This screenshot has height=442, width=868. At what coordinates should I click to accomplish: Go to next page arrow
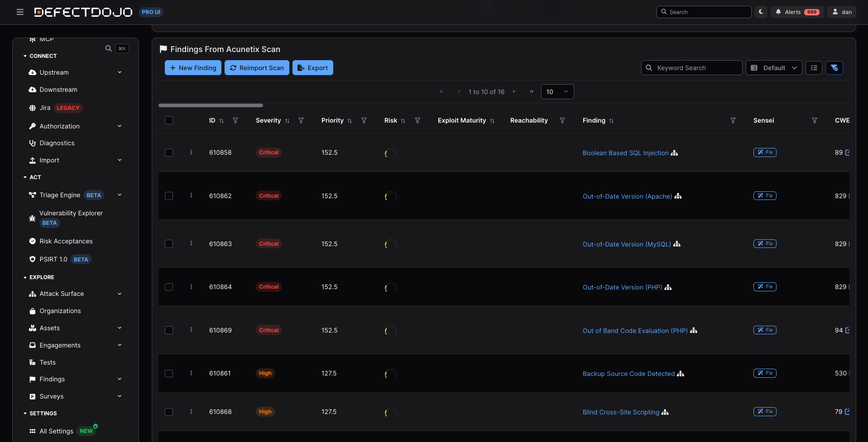pos(514,91)
